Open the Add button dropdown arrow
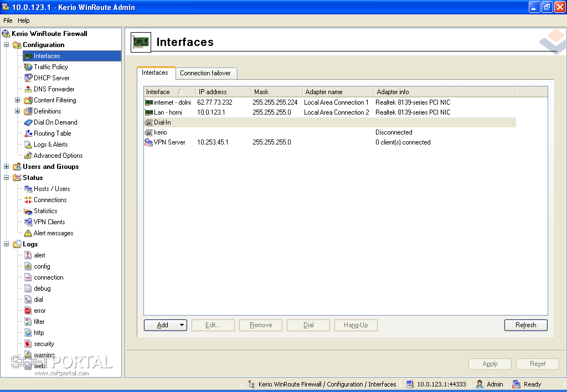The image size is (567, 392). pyautogui.click(x=182, y=325)
